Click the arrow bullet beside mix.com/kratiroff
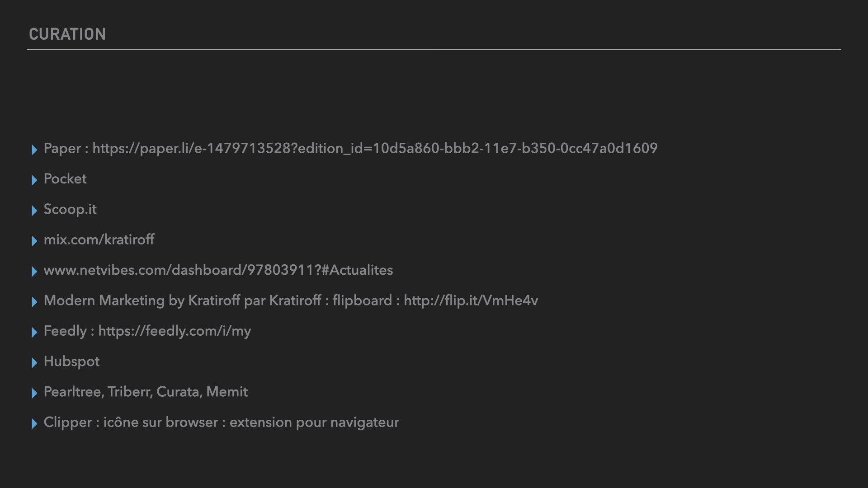868x488 pixels. (x=34, y=241)
